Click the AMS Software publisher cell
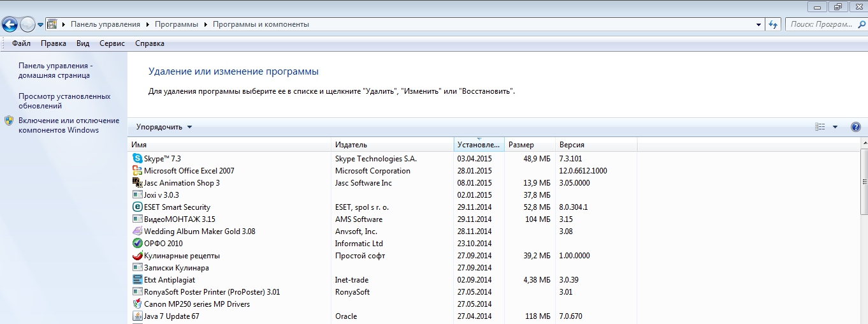Viewport: 868px width, 324px height. [359, 219]
